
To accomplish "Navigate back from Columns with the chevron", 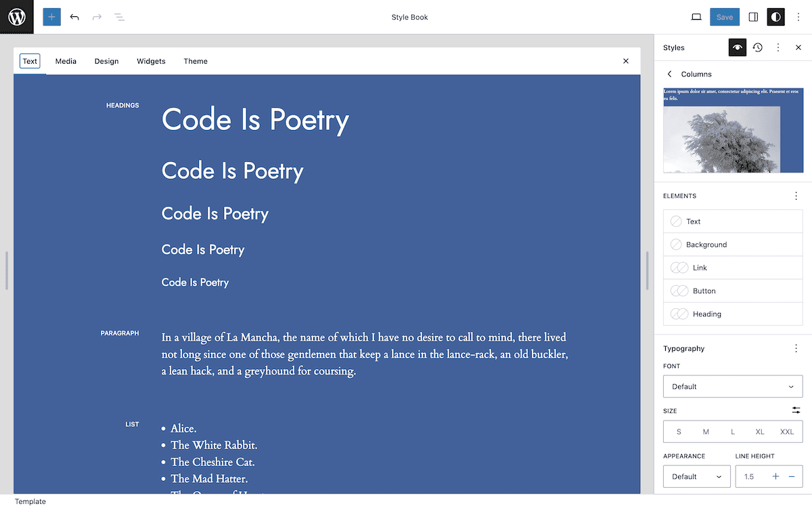I will [669, 74].
